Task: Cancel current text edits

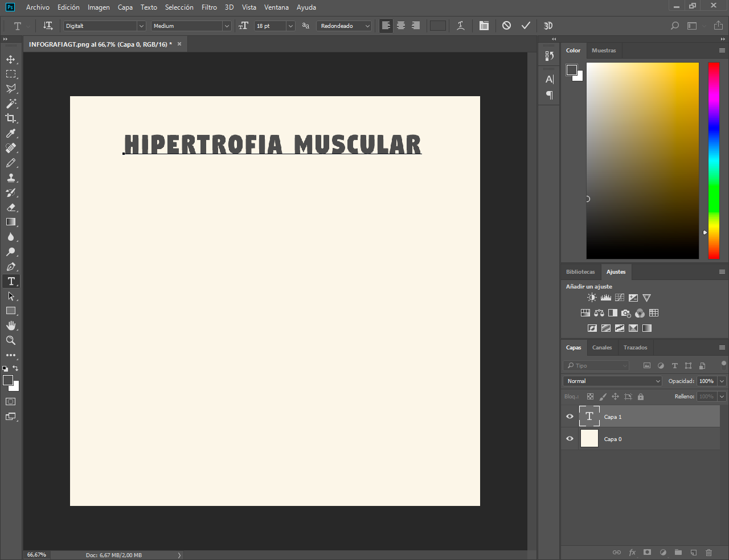Action: tap(506, 26)
